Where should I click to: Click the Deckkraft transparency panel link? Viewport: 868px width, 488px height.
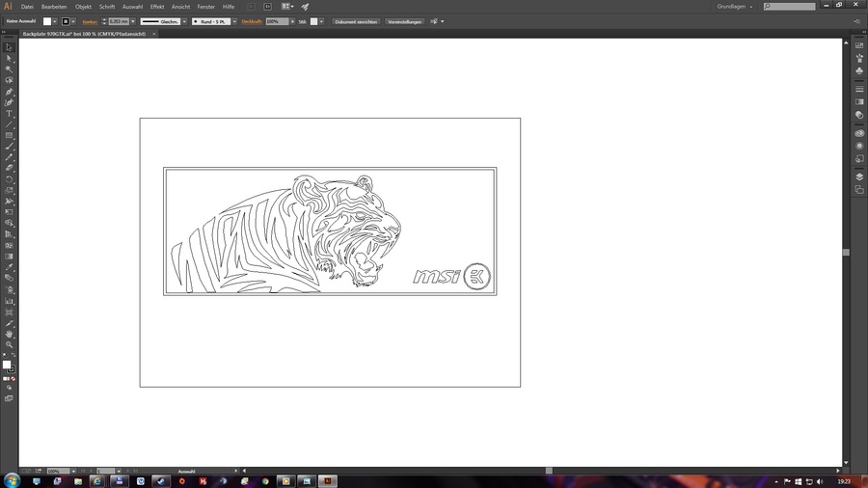pyautogui.click(x=252, y=21)
